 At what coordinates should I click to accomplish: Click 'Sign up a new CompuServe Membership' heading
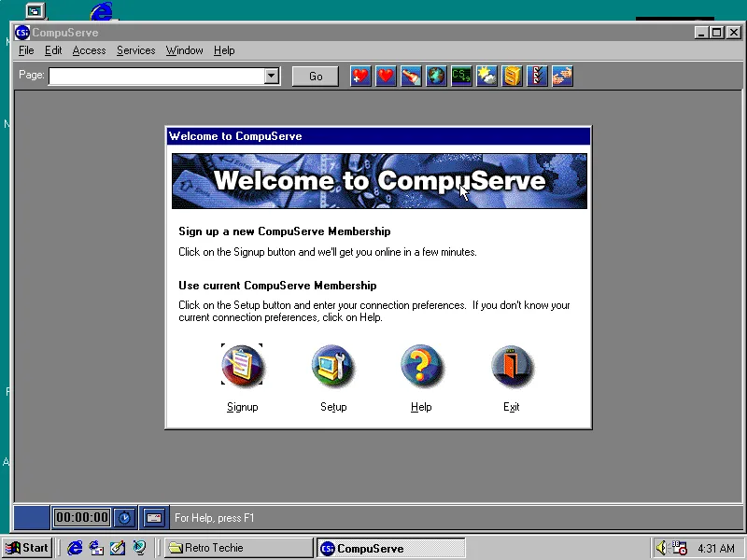pos(285,231)
